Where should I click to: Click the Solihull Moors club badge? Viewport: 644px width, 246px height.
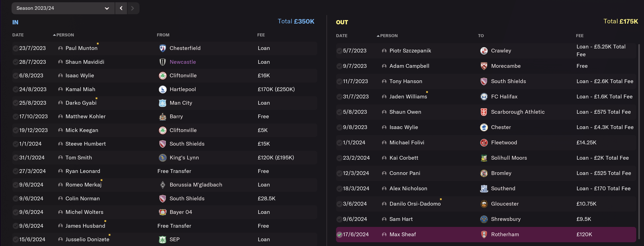(x=484, y=158)
